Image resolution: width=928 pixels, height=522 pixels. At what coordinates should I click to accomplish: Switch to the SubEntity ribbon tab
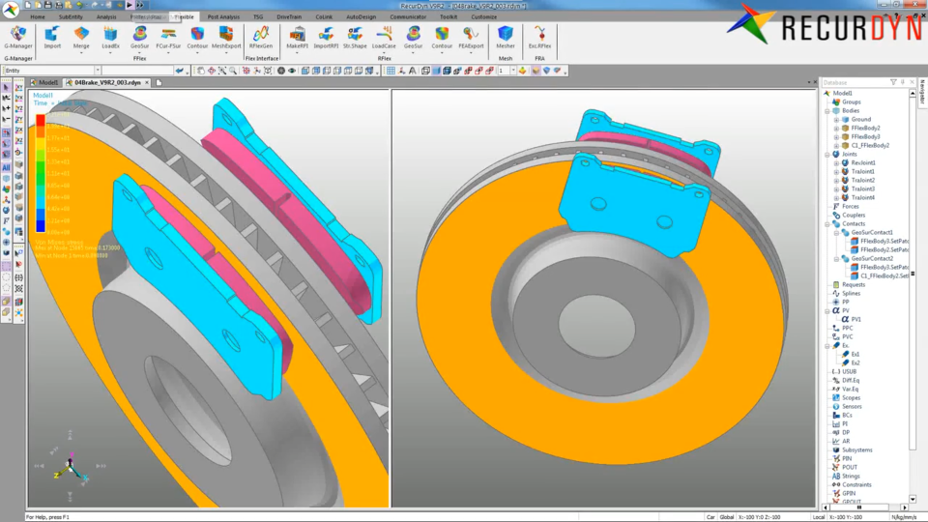click(x=70, y=17)
